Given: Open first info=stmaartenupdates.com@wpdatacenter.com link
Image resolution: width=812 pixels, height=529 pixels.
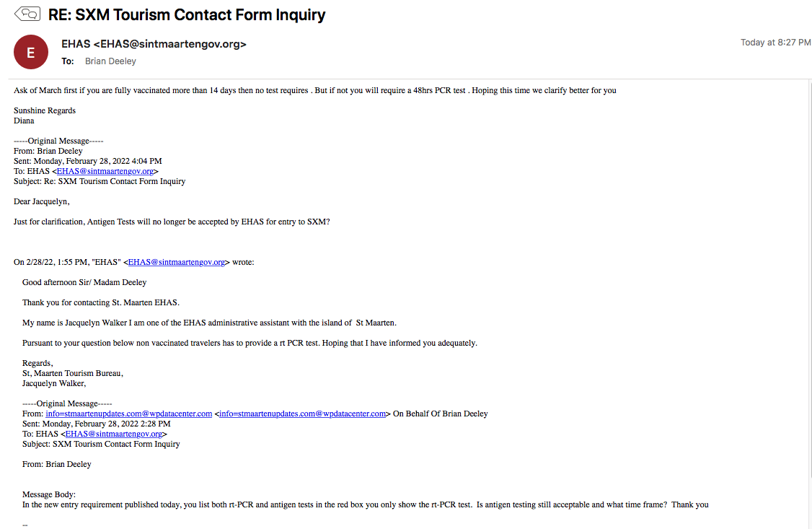Looking at the screenshot, I should tap(129, 414).
